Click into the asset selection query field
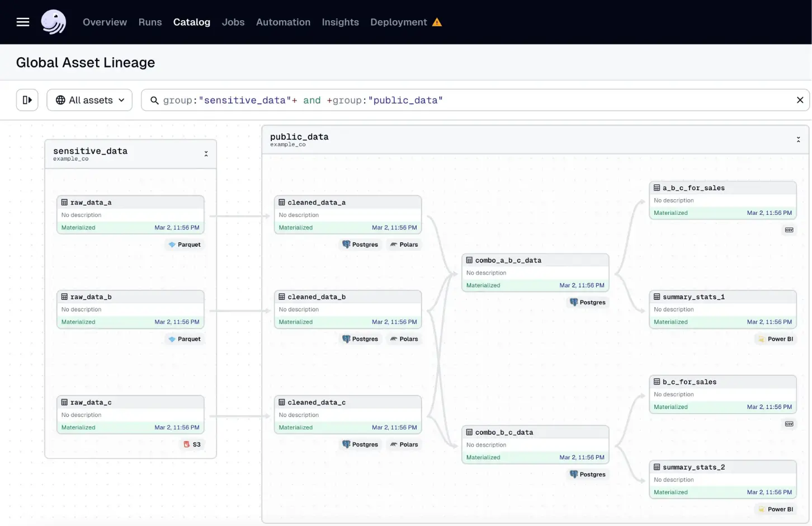This screenshot has width=812, height=526. (475, 100)
